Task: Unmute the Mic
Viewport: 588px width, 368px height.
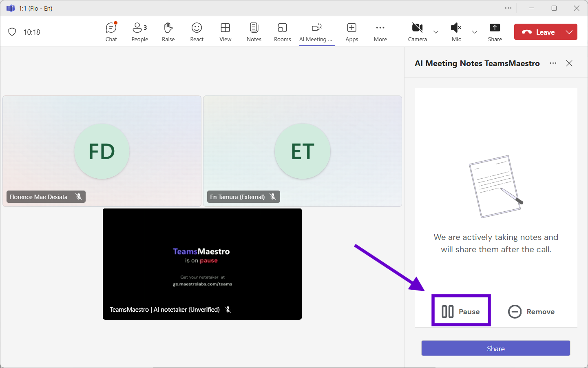Action: point(456,32)
